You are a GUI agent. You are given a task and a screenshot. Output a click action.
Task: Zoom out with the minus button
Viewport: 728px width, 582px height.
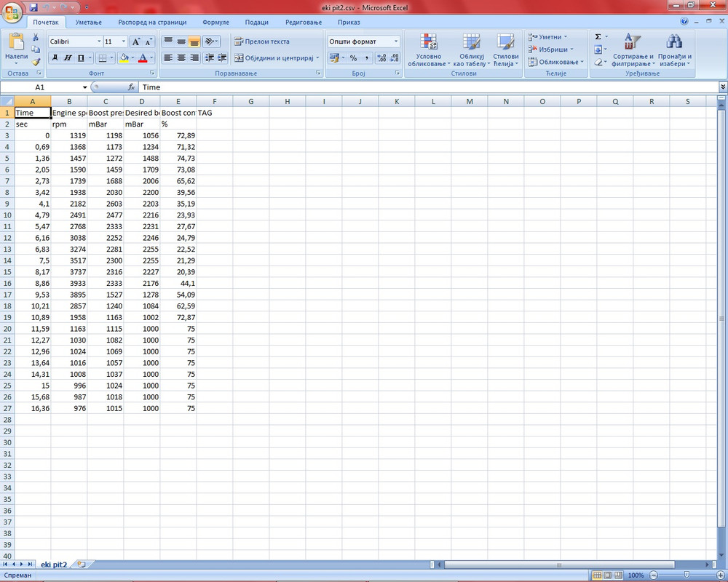click(654, 575)
